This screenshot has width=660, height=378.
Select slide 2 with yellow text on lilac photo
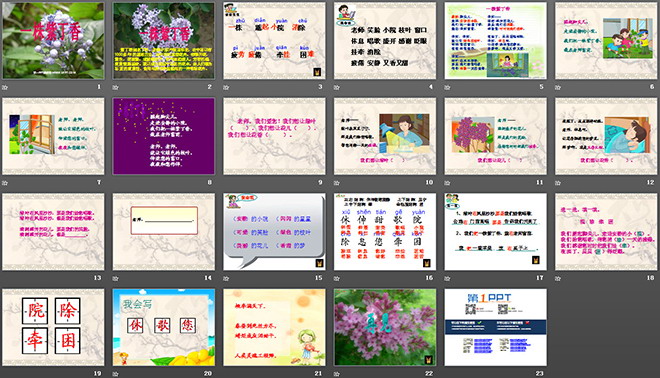(x=164, y=40)
